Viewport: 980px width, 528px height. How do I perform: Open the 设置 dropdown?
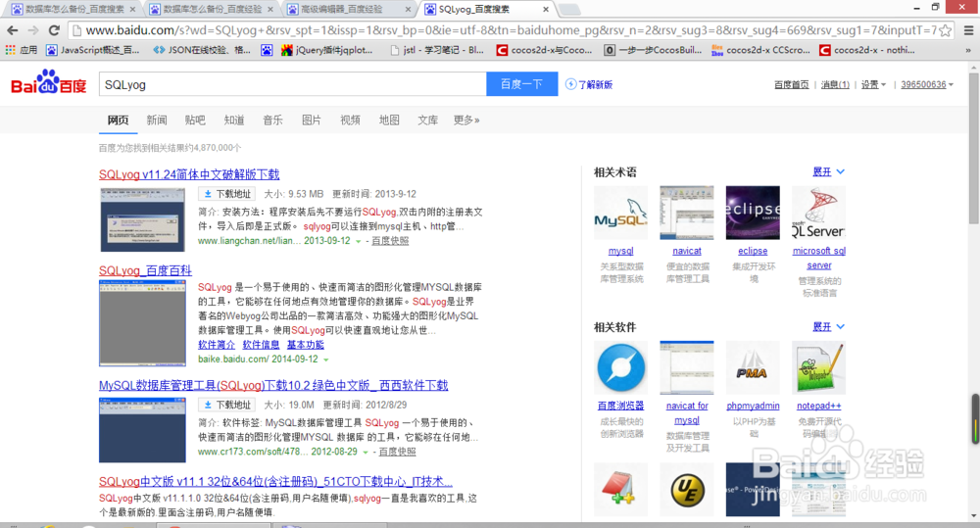click(x=873, y=84)
